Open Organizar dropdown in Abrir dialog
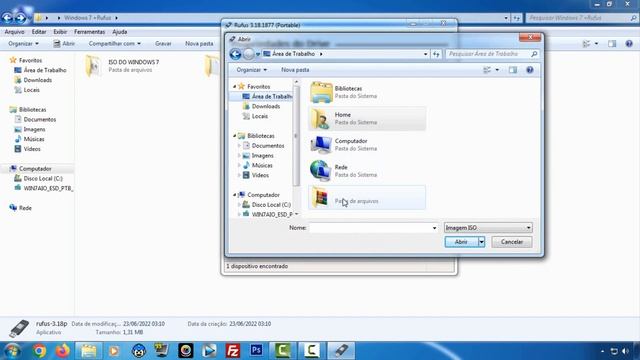Screen dimensions: 640x360 point(251,70)
